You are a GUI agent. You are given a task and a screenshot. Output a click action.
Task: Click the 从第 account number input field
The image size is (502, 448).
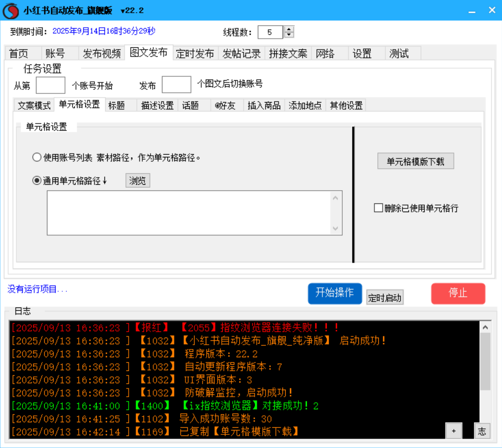click(x=51, y=85)
